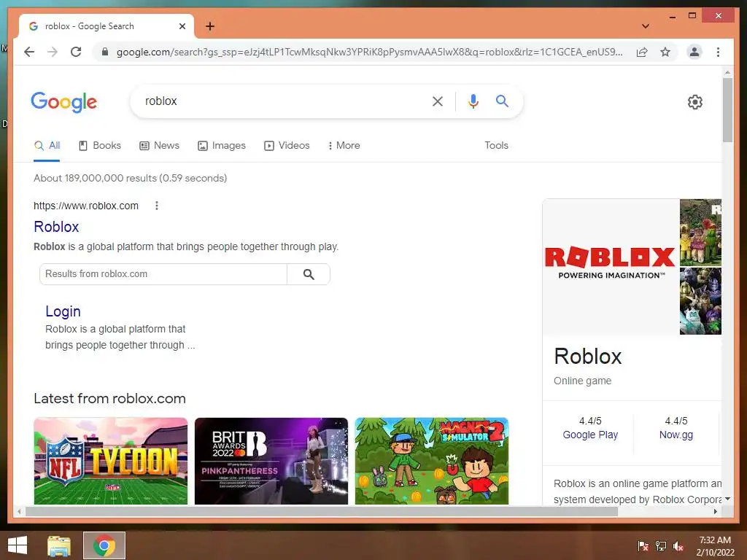The height and width of the screenshot is (560, 747).
Task: Open the Now.gg rating link
Action: 676,435
